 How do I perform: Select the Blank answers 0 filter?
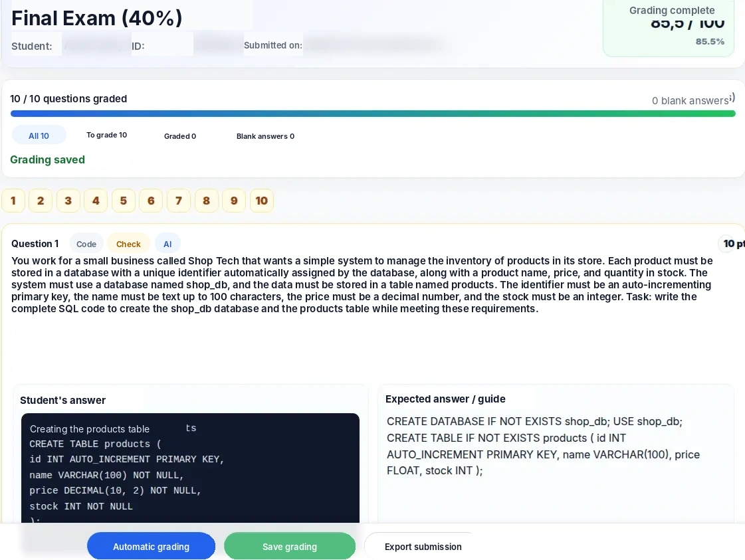266,136
